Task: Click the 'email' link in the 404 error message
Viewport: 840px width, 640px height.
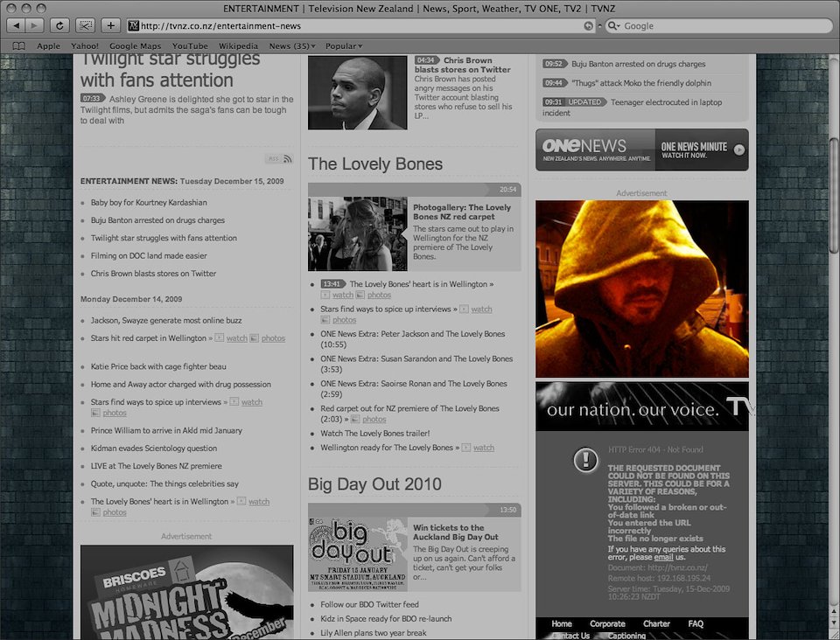Action: pos(663,557)
